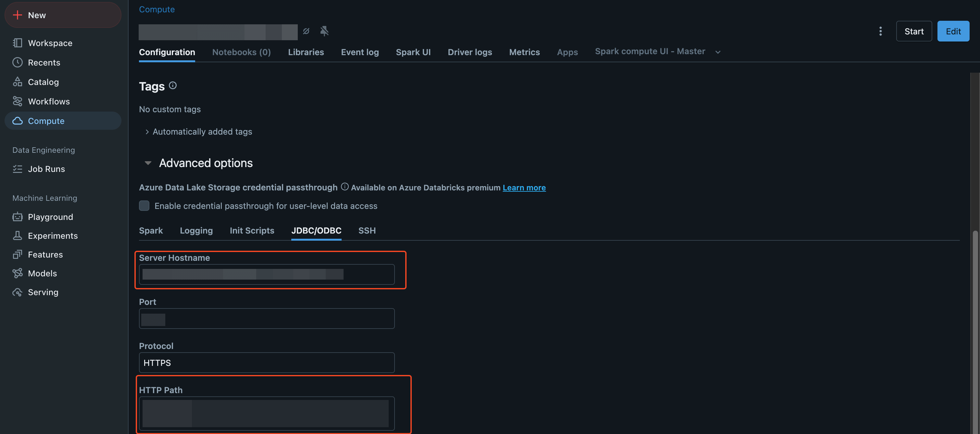Image resolution: width=980 pixels, height=434 pixels.
Task: Click the Start button
Action: tap(913, 31)
